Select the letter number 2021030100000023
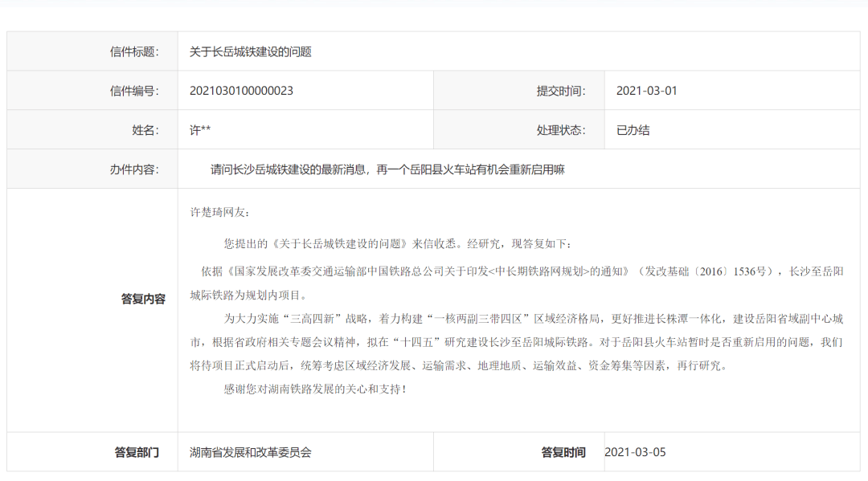 tap(241, 90)
